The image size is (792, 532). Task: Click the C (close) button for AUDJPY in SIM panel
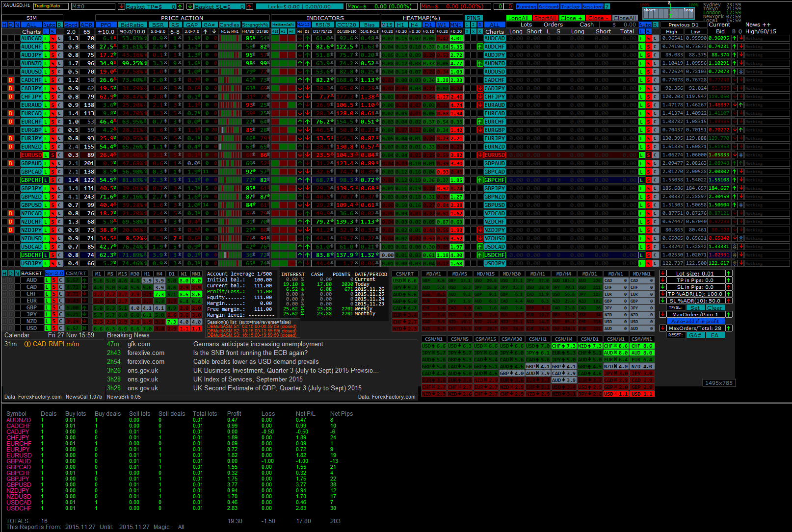pyautogui.click(x=60, y=55)
